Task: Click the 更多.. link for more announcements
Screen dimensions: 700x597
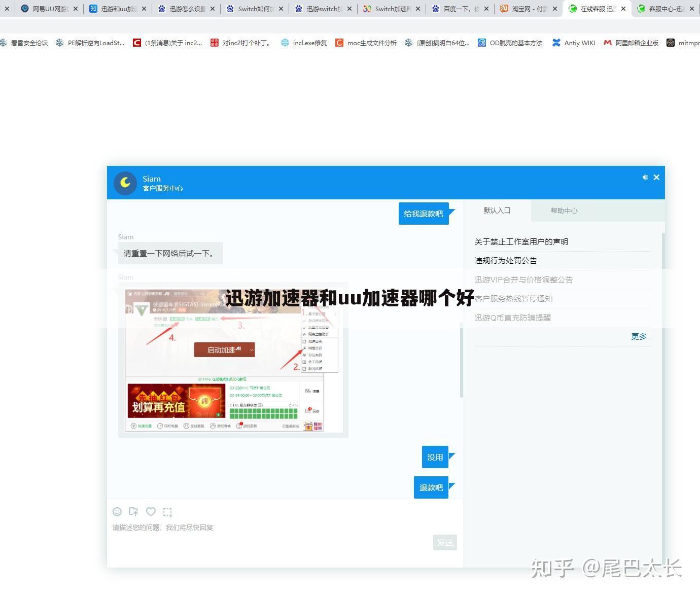Action: 641,337
